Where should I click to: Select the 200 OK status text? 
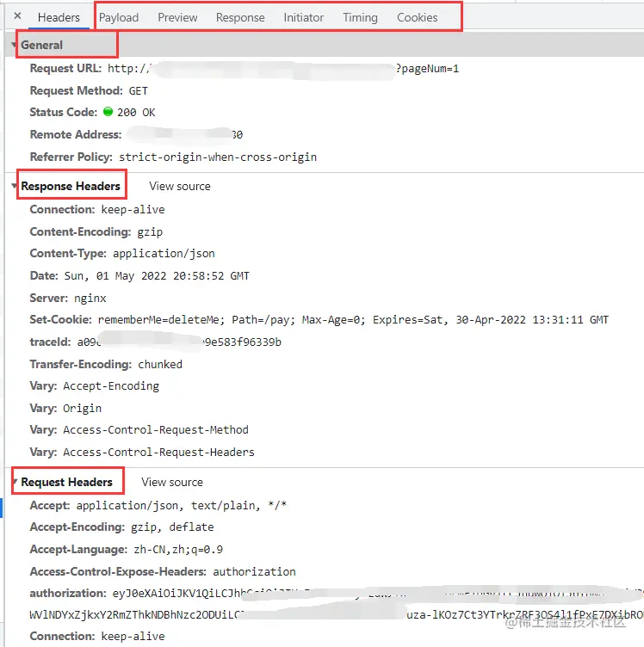136,112
